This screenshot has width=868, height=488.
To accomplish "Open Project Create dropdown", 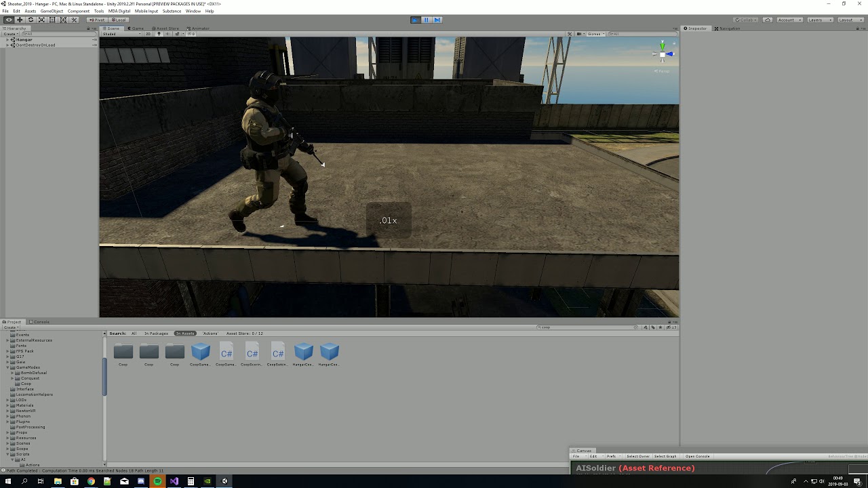I will tap(10, 327).
